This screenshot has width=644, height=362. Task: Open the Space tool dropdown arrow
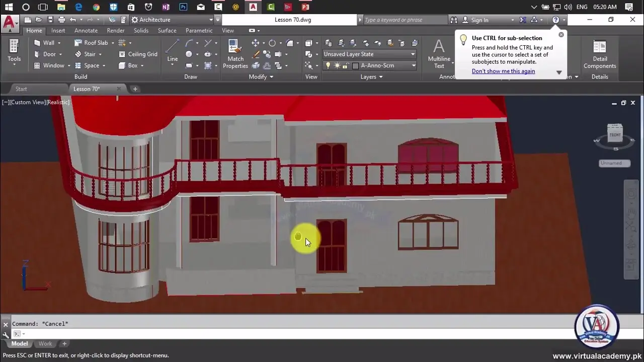tap(104, 66)
